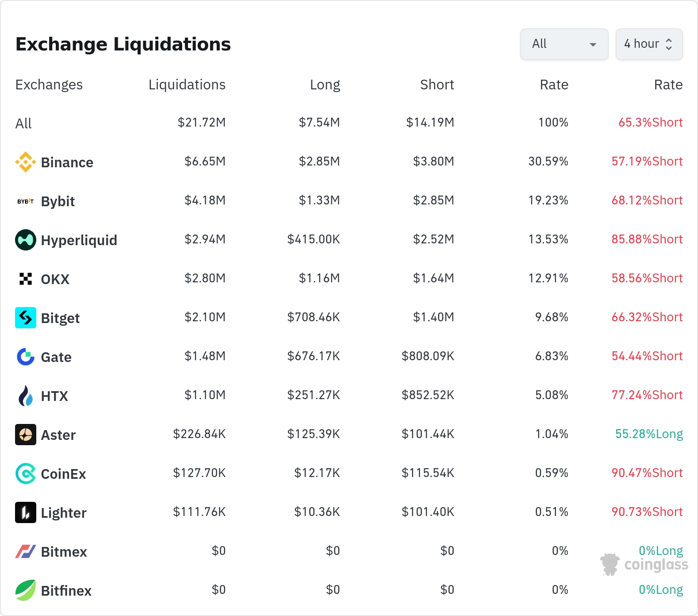Open the 4 hour timeframe selector

[648, 44]
